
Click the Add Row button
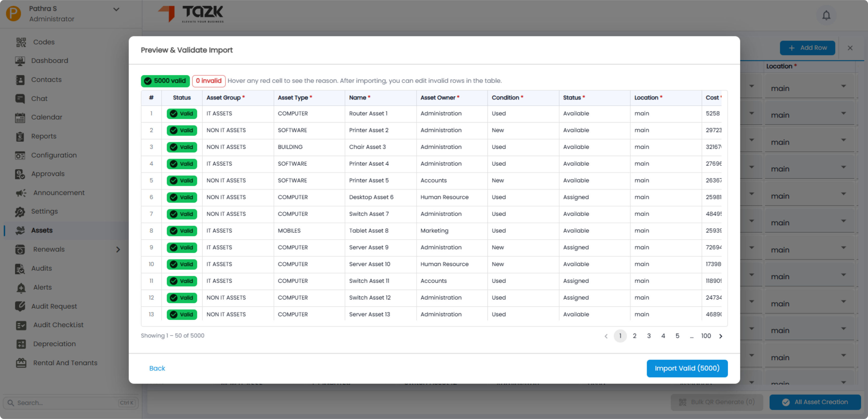(807, 48)
